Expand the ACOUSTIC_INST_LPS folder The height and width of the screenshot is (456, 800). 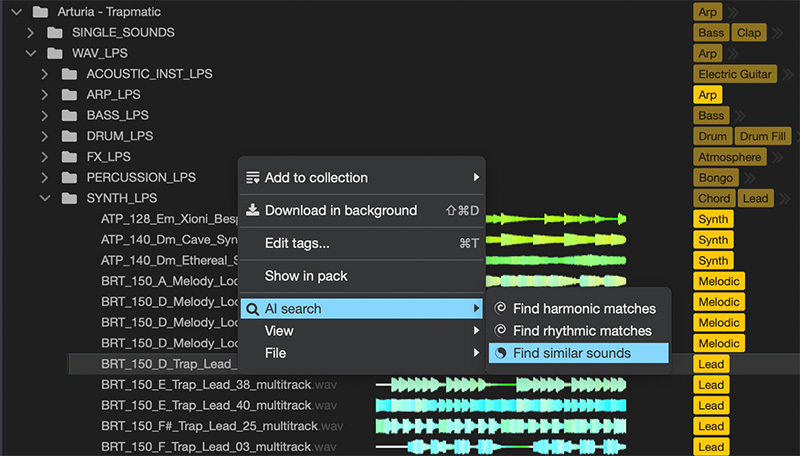click(x=44, y=75)
